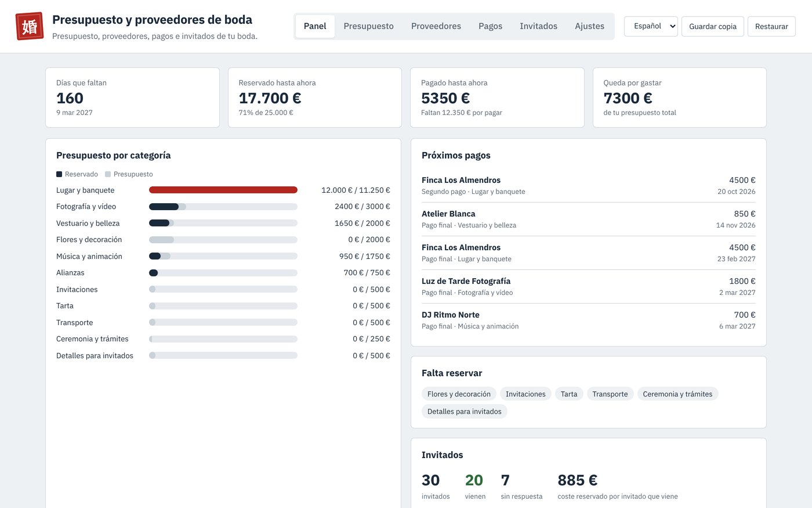Click the red Lugar y banquete progress bar
The image size is (812, 508).
(223, 190)
